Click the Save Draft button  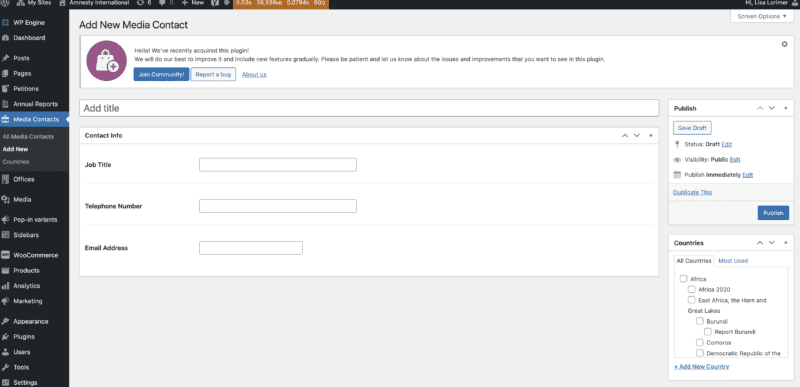pyautogui.click(x=692, y=128)
